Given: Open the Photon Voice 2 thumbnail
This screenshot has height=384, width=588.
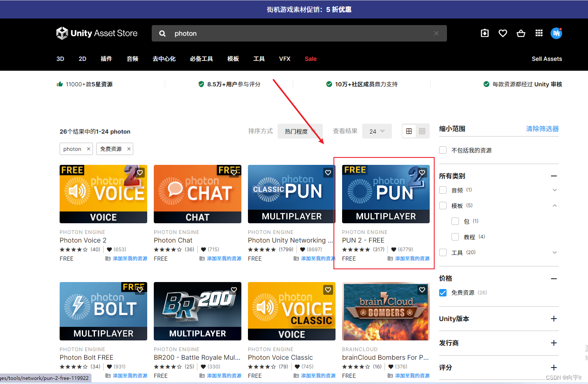Looking at the screenshot, I should [x=103, y=194].
